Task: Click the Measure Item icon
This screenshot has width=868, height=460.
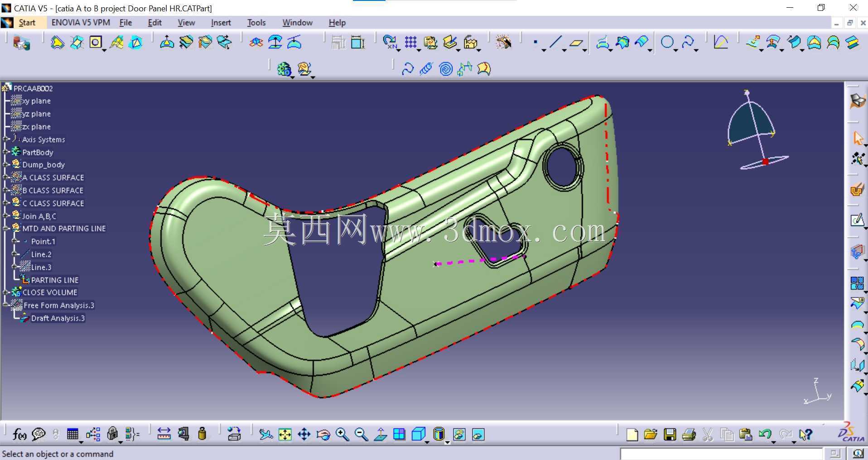Action: tap(183, 434)
